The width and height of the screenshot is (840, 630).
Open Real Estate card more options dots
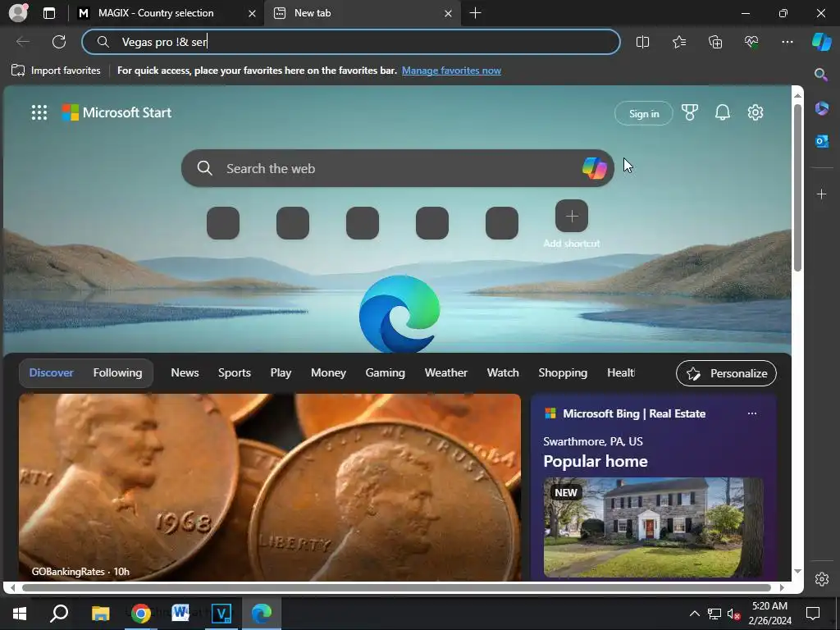[x=752, y=413]
